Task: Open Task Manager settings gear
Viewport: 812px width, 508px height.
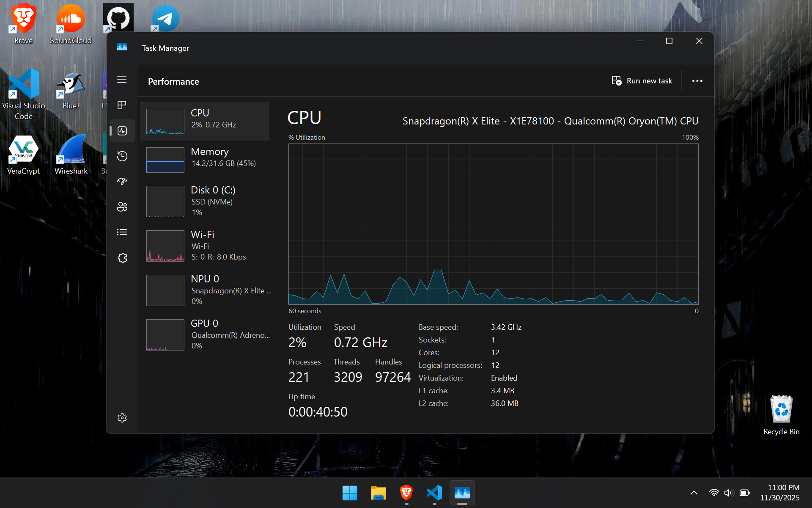Action: 122,418
